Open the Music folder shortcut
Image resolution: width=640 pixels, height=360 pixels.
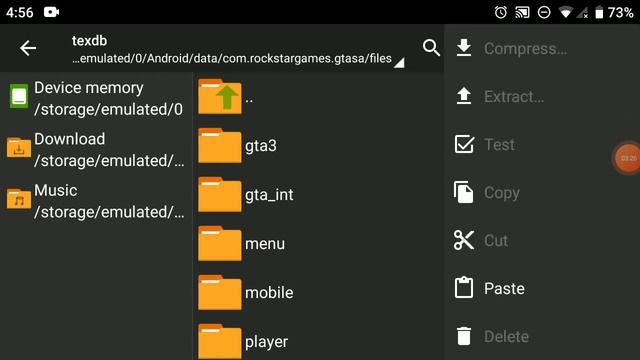pos(96,201)
